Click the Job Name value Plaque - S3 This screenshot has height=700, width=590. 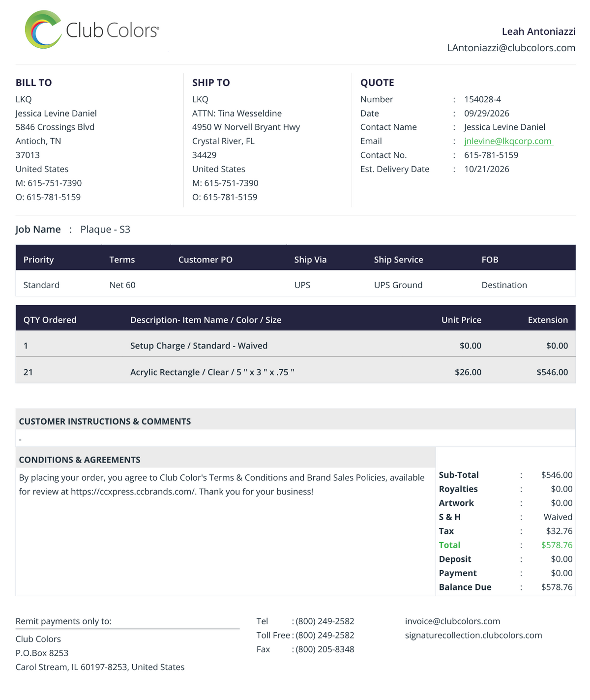(x=105, y=230)
